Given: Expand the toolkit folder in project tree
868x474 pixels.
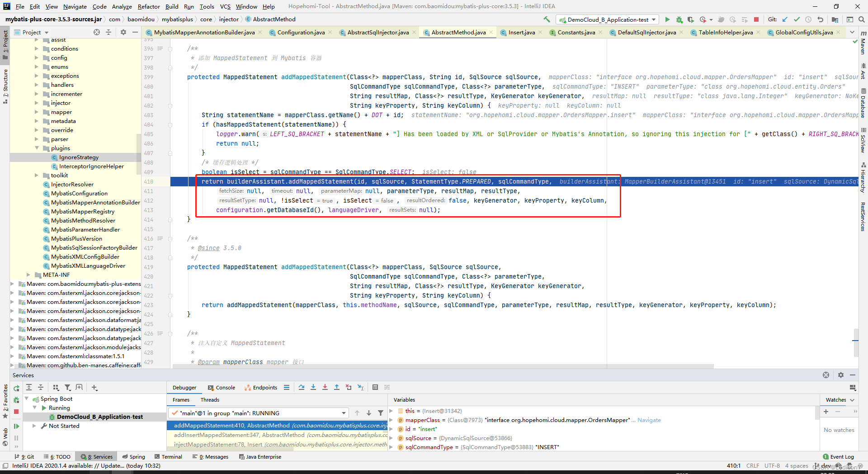Looking at the screenshot, I should tap(37, 175).
